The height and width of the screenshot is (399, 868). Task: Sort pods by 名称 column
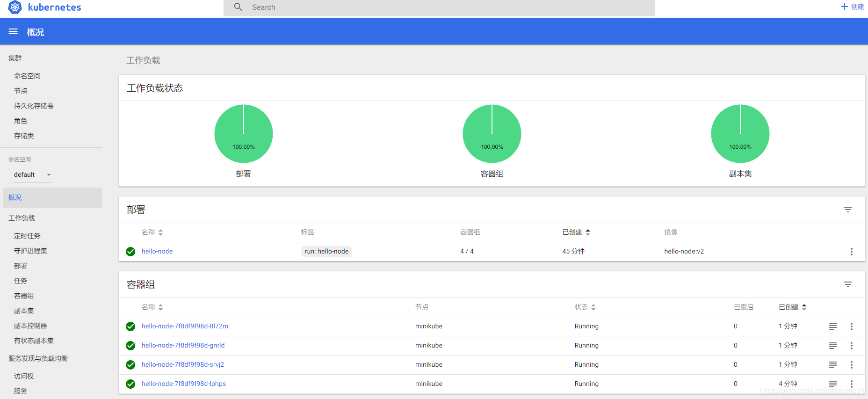[x=152, y=307]
